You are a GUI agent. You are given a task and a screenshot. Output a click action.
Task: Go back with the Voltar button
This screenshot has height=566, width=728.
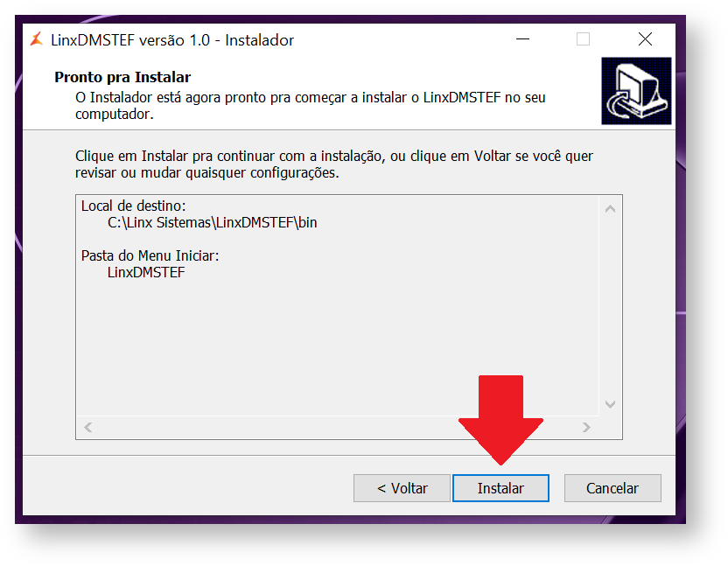402,488
